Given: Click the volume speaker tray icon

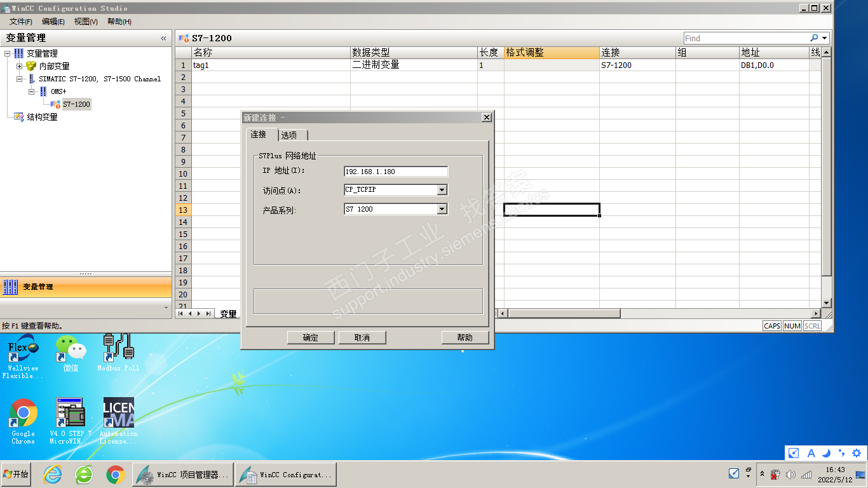Looking at the screenshot, I should point(790,475).
